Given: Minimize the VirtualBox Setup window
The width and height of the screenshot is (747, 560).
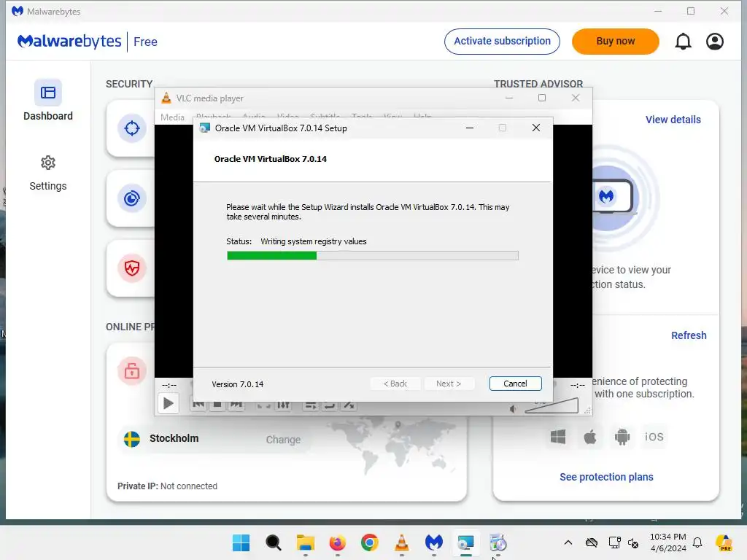Looking at the screenshot, I should click(469, 128).
